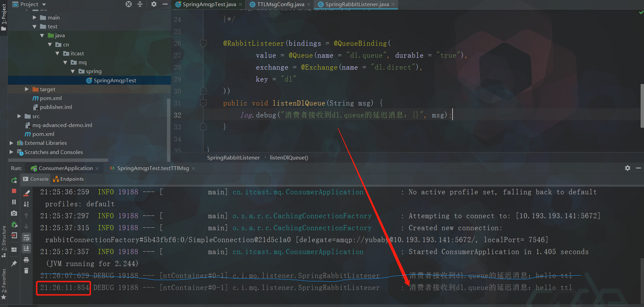Close the ConsumerApplication run tab
644x307 pixels.
point(97,168)
